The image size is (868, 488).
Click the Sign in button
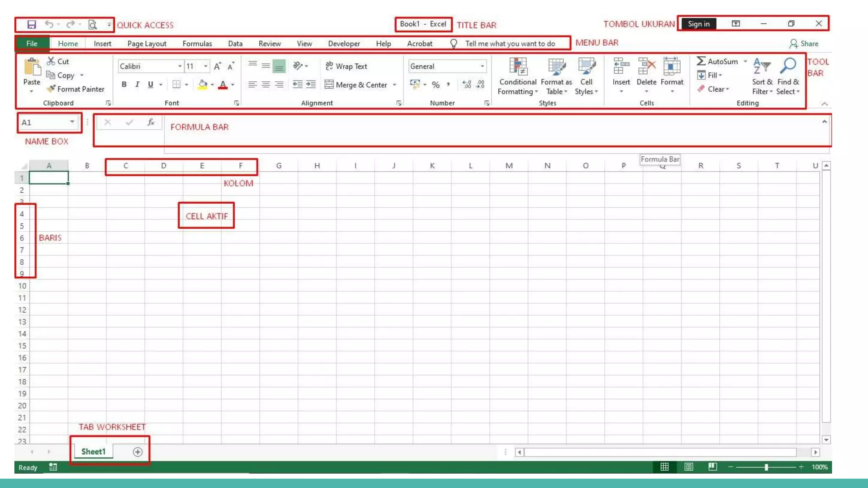[698, 24]
